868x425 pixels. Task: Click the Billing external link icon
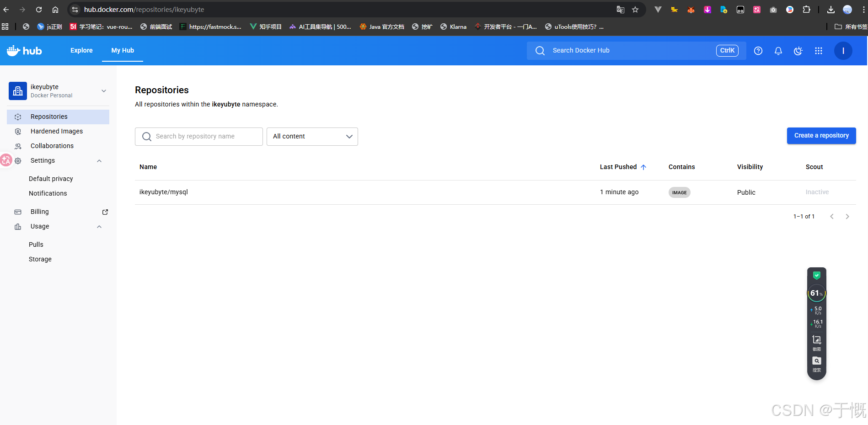pyautogui.click(x=105, y=212)
